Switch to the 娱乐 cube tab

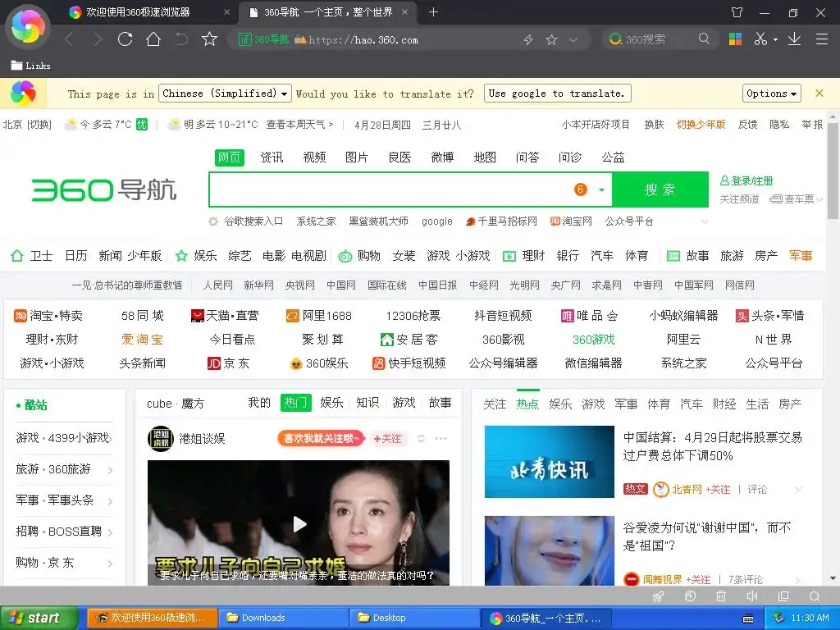331,402
